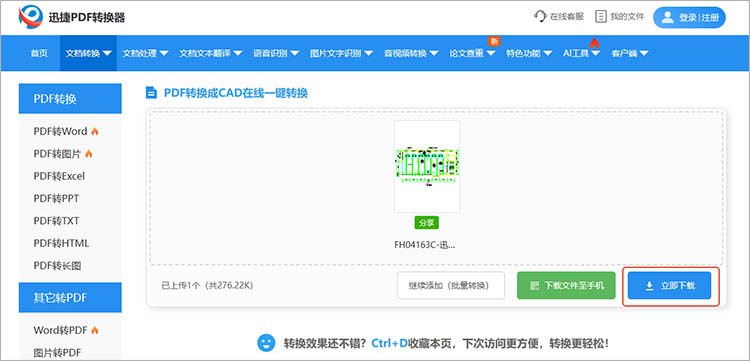Screen dimensions: 750x361
Task: Click the converted CAD file thumbnail preview
Action: [427, 166]
